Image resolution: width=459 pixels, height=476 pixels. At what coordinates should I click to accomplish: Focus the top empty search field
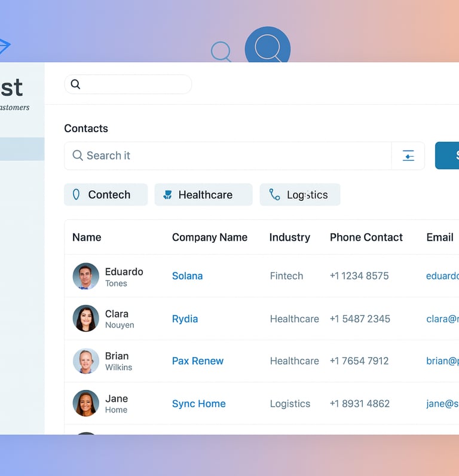click(128, 84)
